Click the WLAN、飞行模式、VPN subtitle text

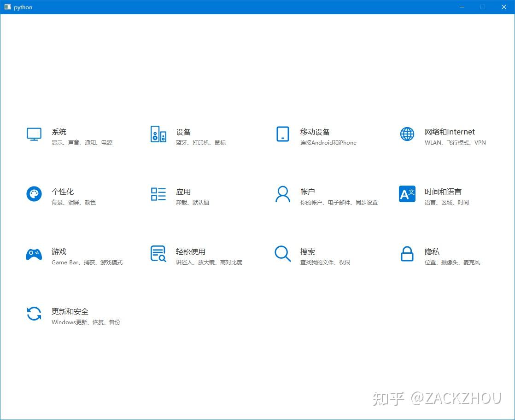point(453,142)
